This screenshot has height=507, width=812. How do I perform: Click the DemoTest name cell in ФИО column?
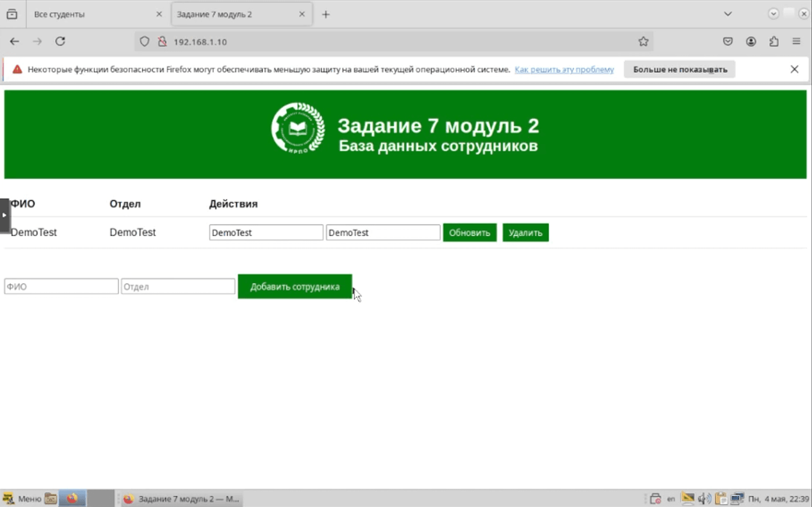[x=34, y=232]
